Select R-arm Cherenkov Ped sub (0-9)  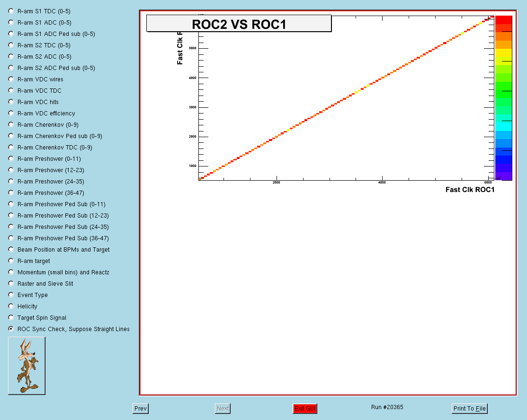tap(11, 136)
